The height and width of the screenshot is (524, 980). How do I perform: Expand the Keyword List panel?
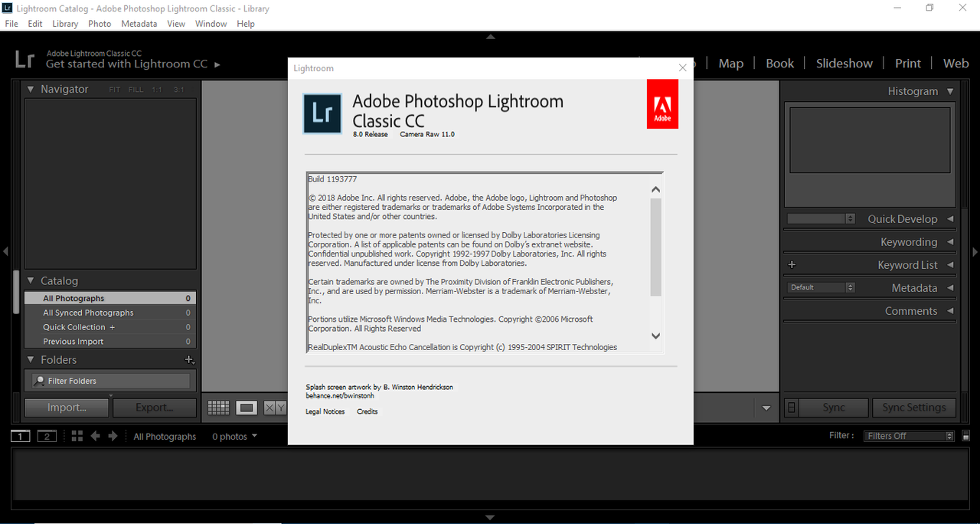coord(950,265)
